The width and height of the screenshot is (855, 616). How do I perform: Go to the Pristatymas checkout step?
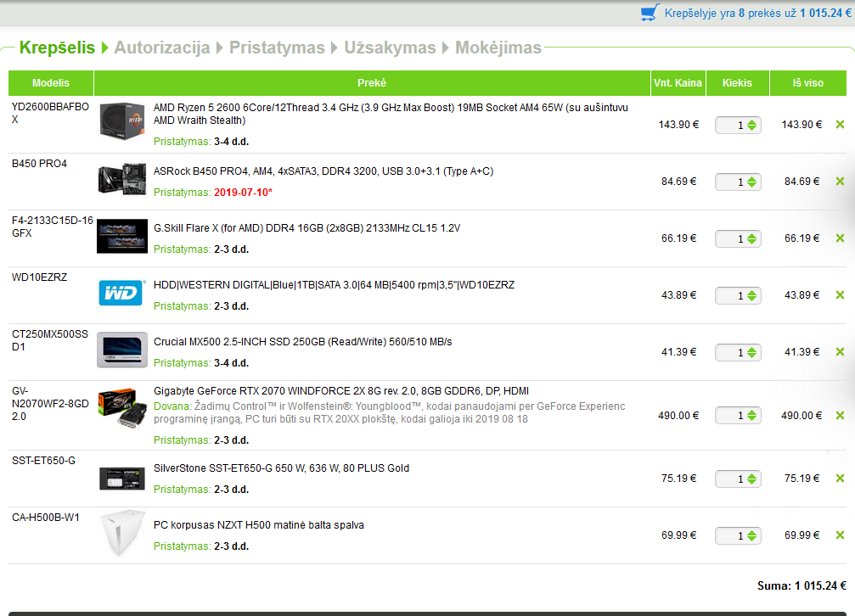pyautogui.click(x=277, y=48)
